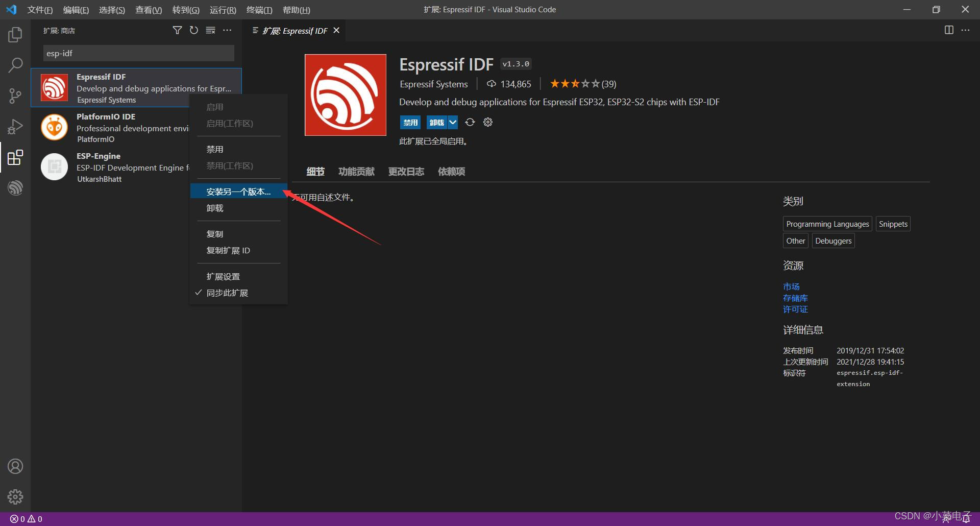Open the Search view in activity bar
This screenshot has width=980, height=526.
point(15,65)
